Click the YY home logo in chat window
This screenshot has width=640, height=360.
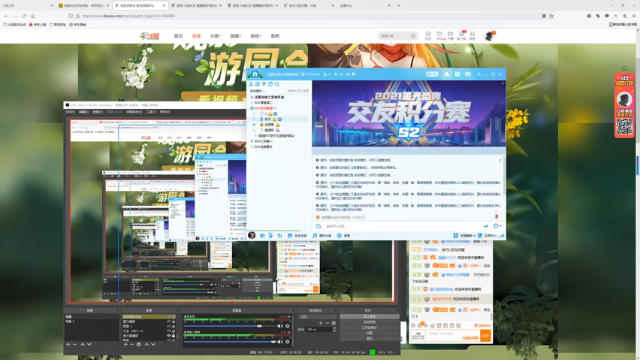pyautogui.click(x=255, y=74)
